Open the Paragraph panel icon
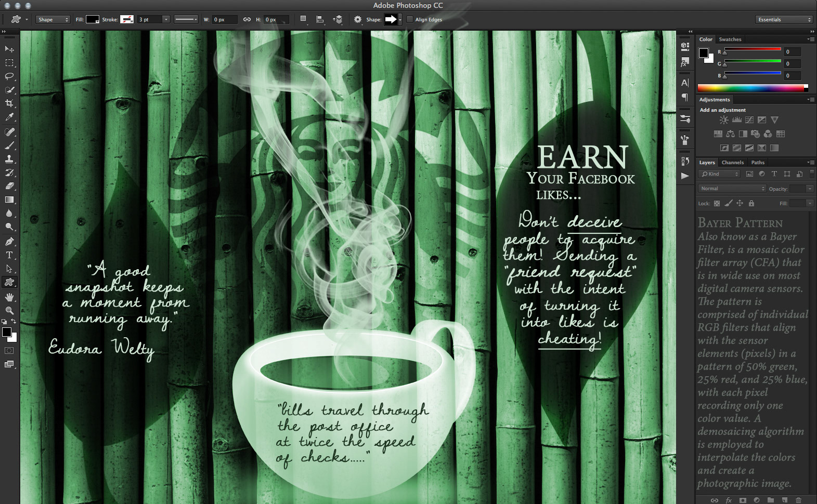This screenshot has height=504, width=817. coord(685,97)
